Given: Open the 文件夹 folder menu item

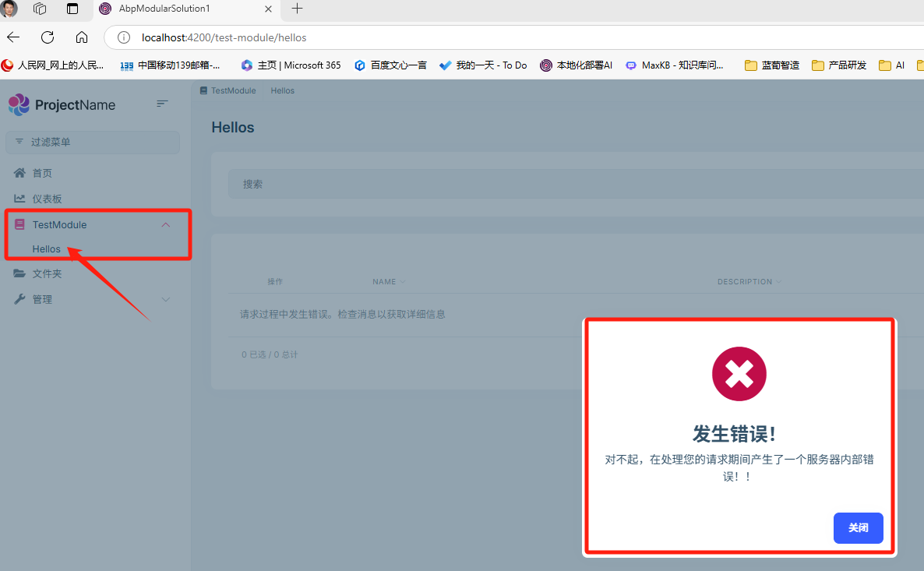Looking at the screenshot, I should pyautogui.click(x=47, y=273).
